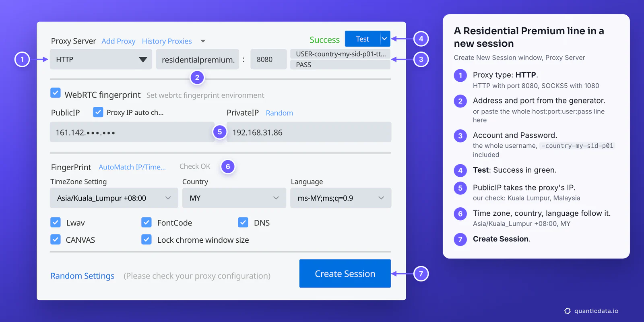Open the dropdown arrow beside Test
The width and height of the screenshot is (644, 322).
385,39
